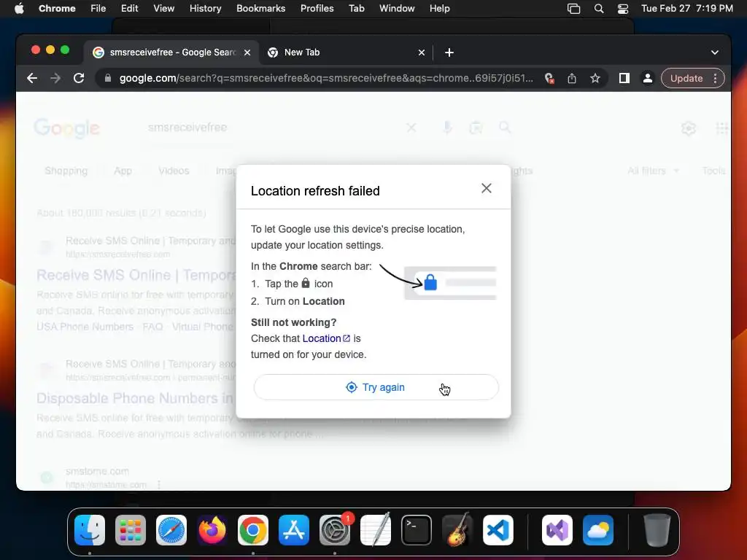This screenshot has width=747, height=560.
Task: Click the date and time in menu bar
Action: [687, 9]
